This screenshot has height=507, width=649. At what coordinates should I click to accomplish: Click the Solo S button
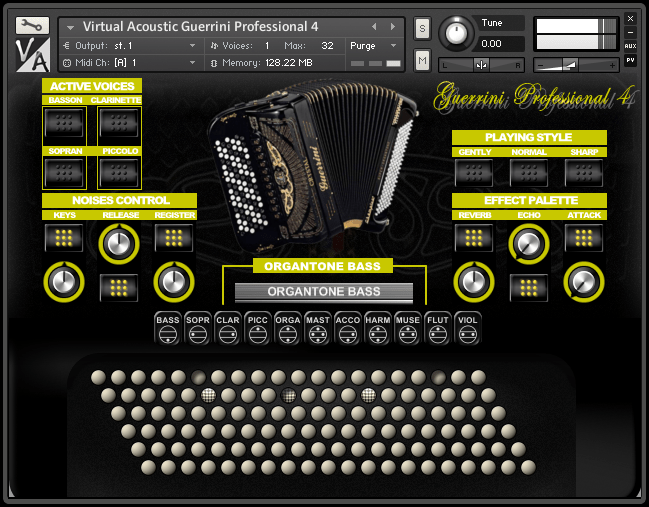coord(422,29)
